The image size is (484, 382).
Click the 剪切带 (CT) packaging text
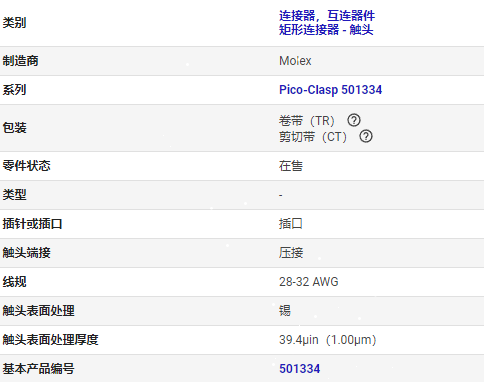[313, 137]
